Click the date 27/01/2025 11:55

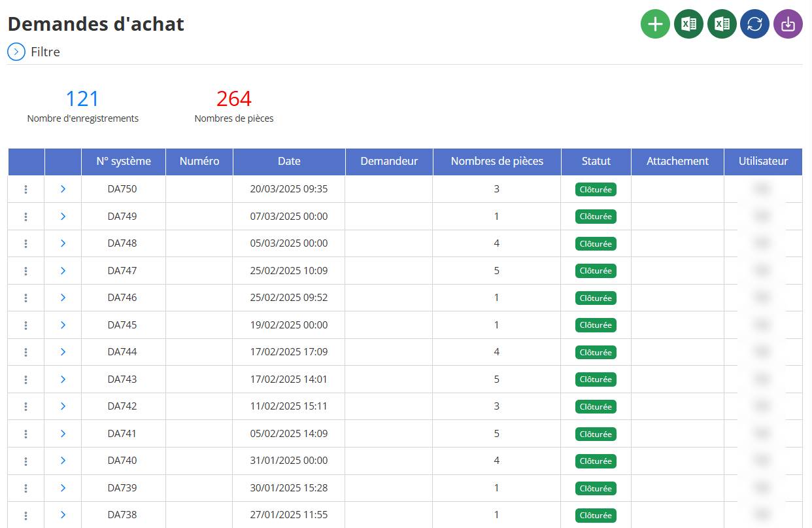click(289, 515)
